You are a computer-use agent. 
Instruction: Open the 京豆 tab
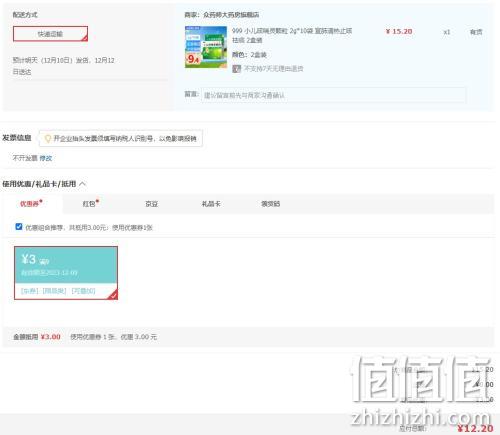(x=152, y=204)
